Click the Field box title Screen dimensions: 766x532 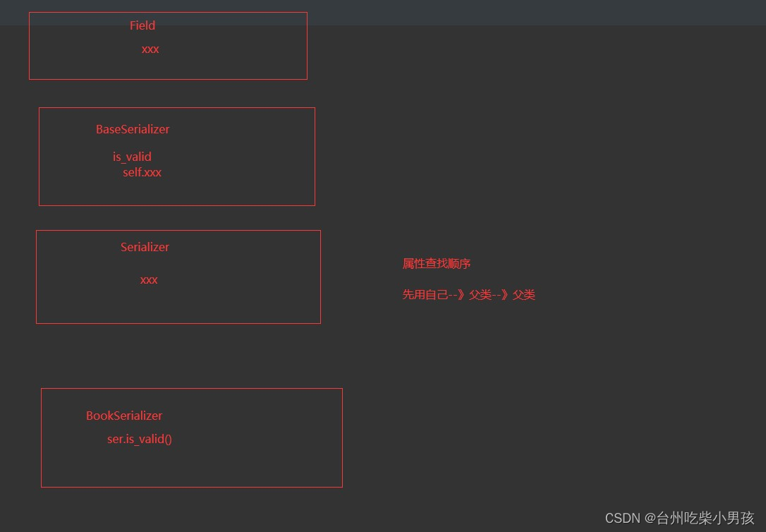coord(142,25)
